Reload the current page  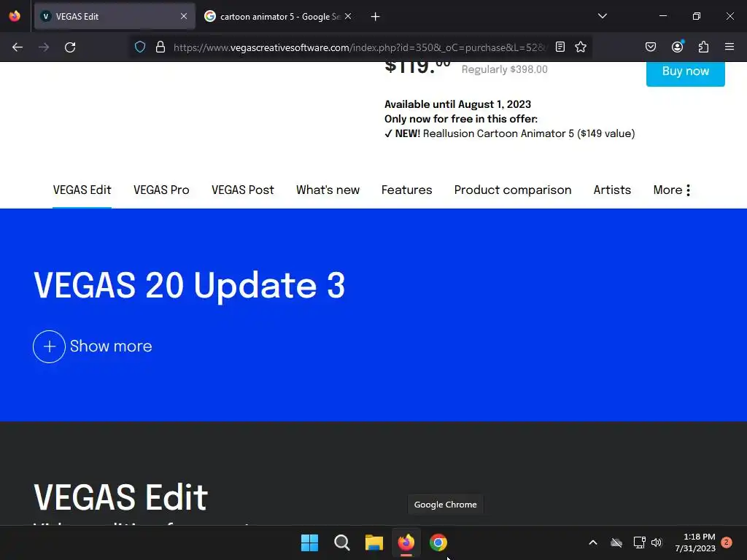70,47
